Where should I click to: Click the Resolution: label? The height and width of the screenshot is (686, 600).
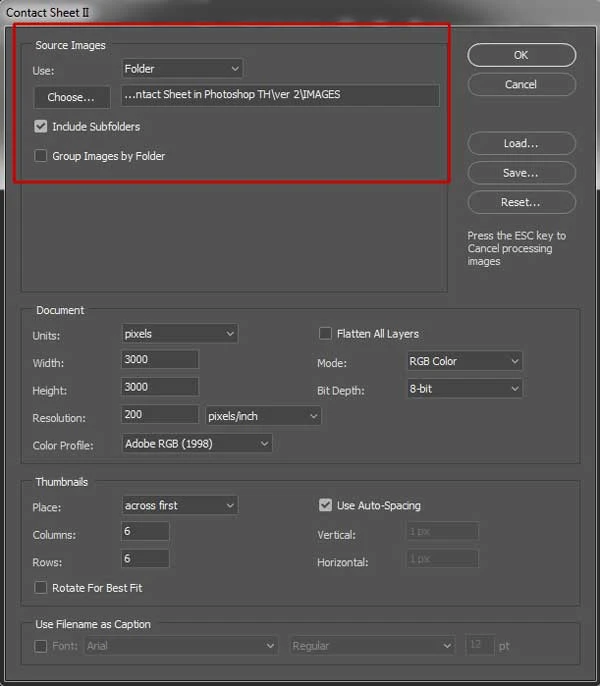coord(59,418)
